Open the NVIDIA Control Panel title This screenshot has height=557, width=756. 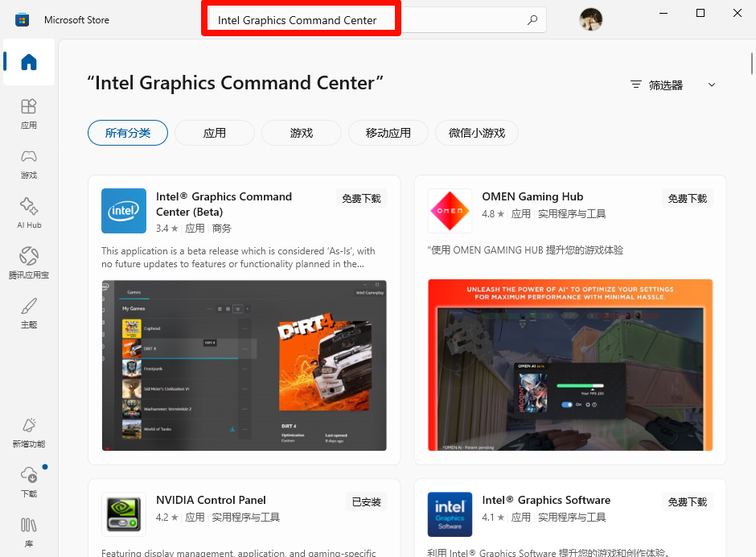point(211,500)
